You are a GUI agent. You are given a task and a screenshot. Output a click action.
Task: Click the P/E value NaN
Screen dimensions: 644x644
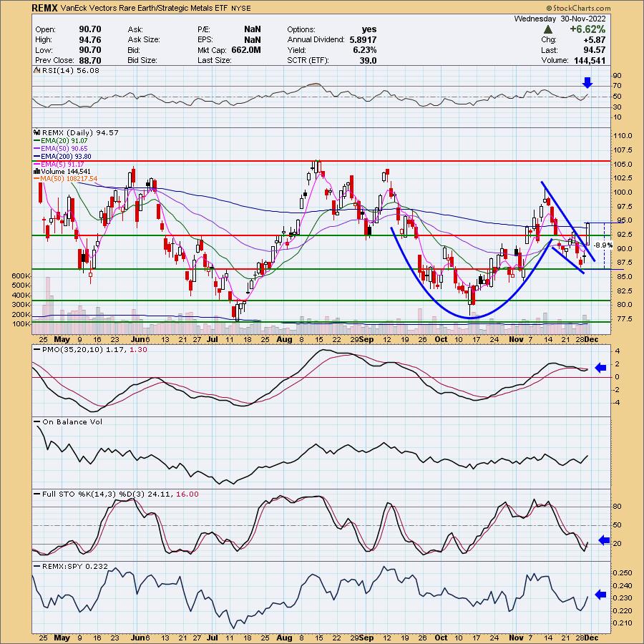[252, 29]
